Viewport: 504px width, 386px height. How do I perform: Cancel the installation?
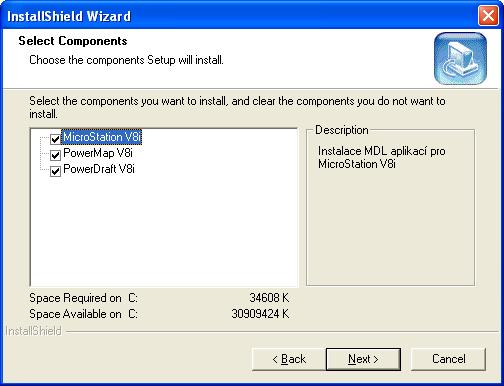[448, 359]
